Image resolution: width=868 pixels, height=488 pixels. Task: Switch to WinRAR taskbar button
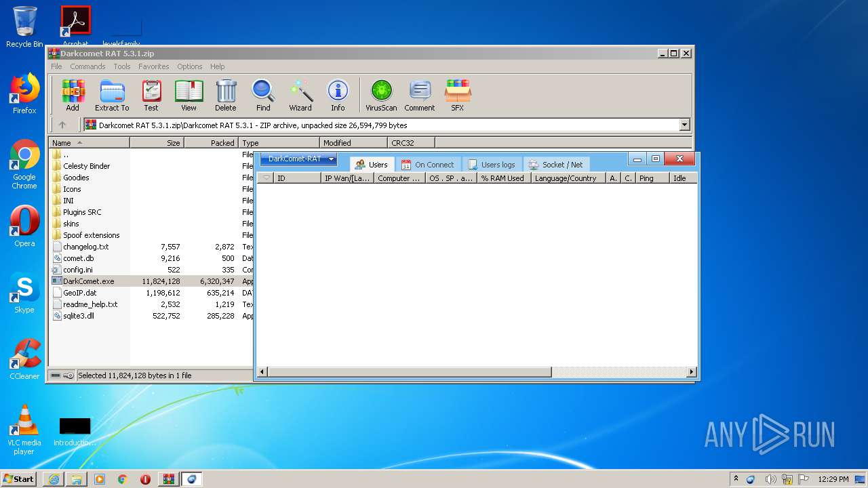[x=168, y=479]
